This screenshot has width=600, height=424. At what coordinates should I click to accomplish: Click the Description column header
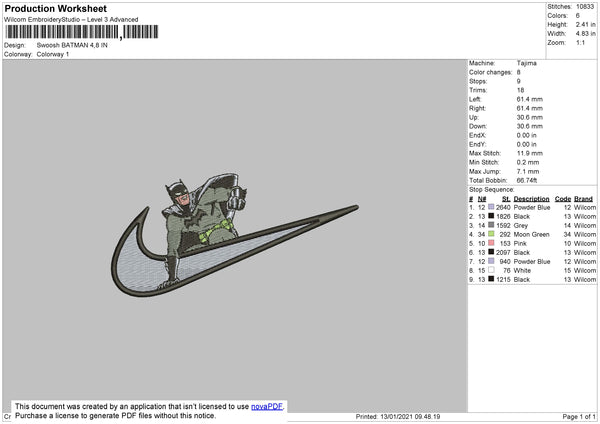point(531,199)
